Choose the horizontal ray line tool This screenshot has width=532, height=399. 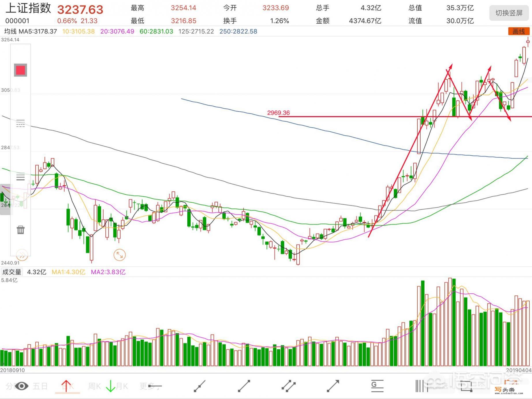tap(155, 386)
